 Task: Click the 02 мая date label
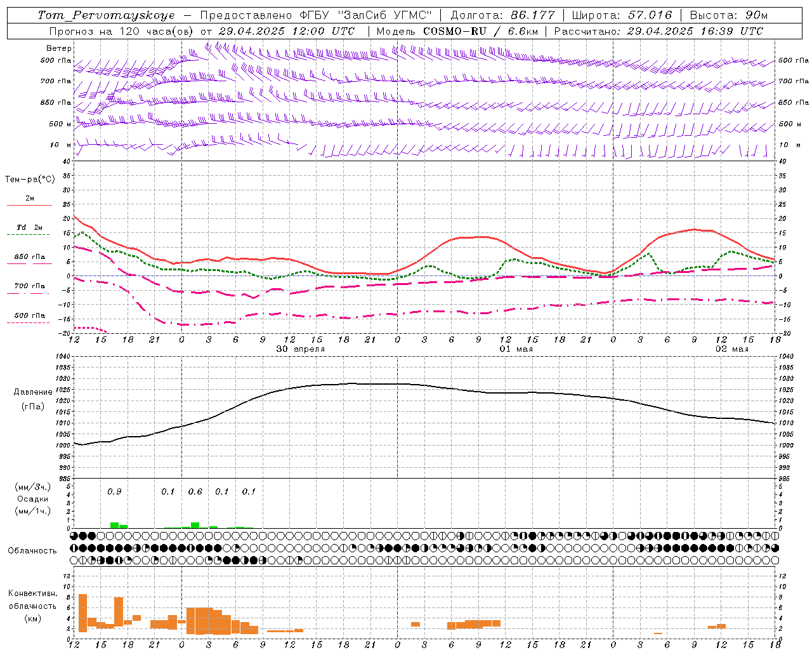point(732,349)
